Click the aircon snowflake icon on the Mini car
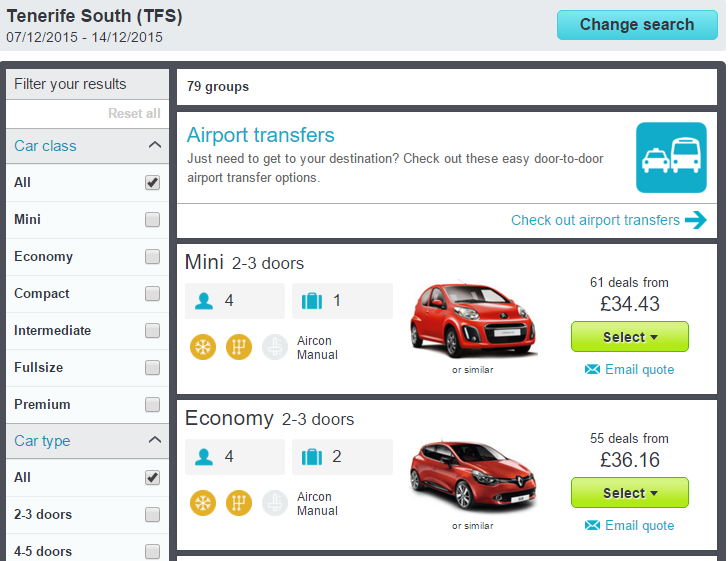Image resolution: width=728 pixels, height=561 pixels. coord(202,347)
